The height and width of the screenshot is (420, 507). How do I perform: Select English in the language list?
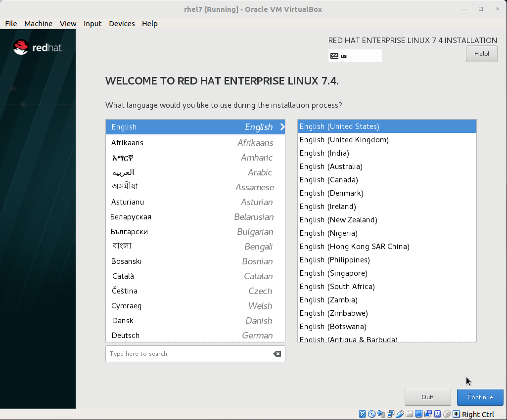click(195, 127)
